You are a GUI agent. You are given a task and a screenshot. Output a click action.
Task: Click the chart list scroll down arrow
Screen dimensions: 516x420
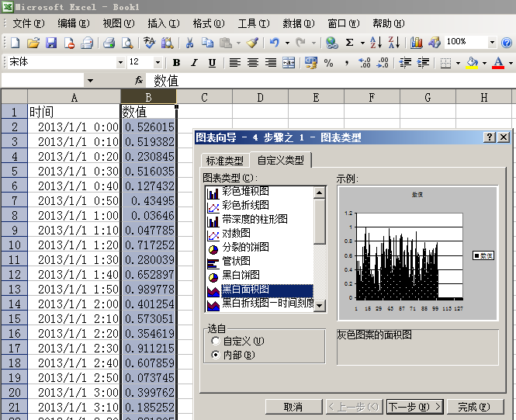(319, 305)
